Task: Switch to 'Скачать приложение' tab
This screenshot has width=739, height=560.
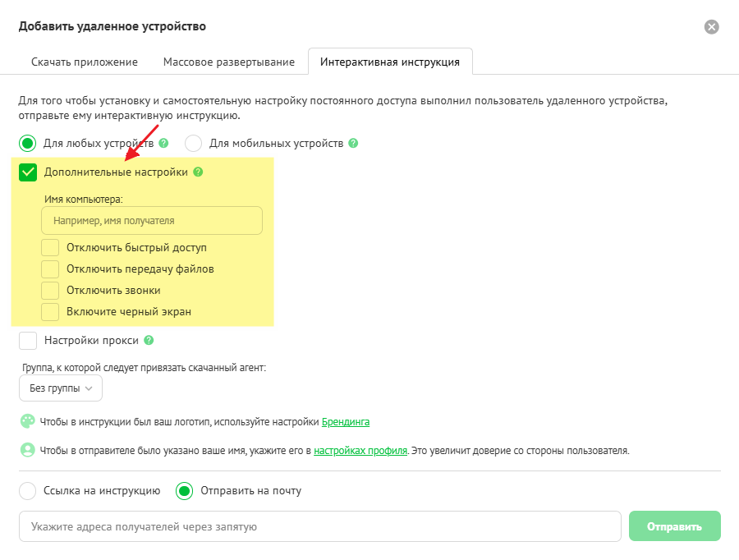Action: (85, 62)
